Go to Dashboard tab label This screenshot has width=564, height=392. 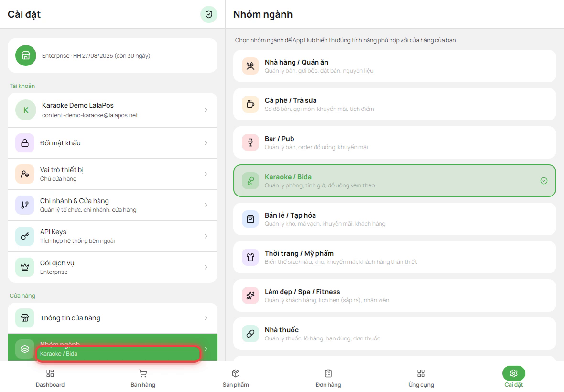50,385
